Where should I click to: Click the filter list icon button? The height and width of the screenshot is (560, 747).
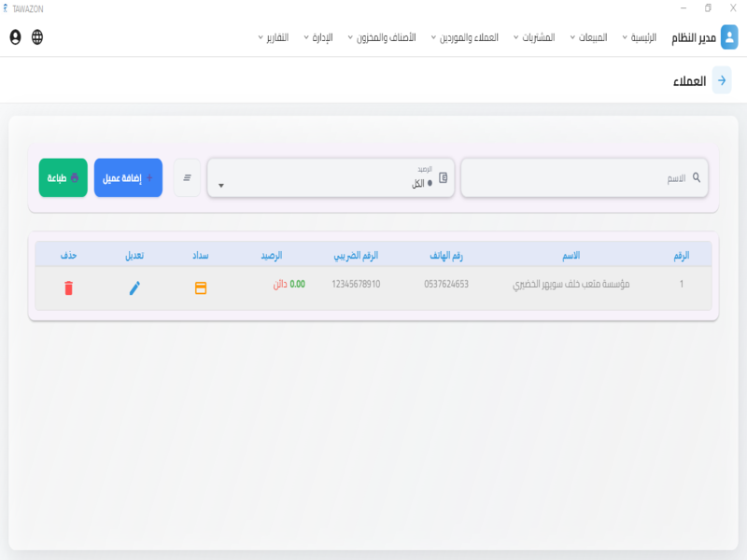(x=187, y=177)
